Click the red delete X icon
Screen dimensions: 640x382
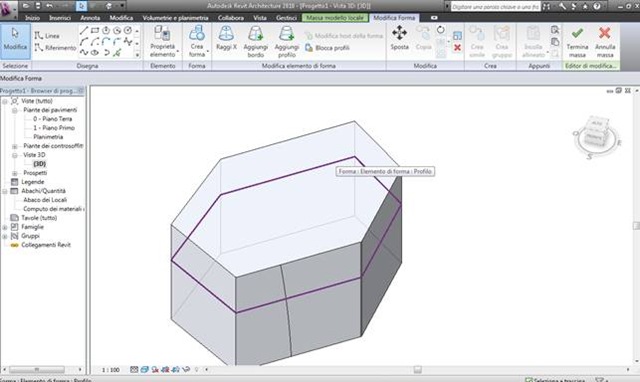click(457, 48)
